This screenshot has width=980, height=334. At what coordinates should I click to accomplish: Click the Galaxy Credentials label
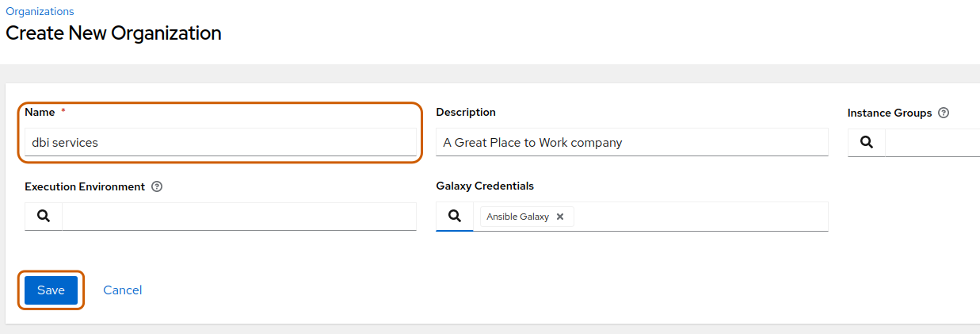pos(485,186)
